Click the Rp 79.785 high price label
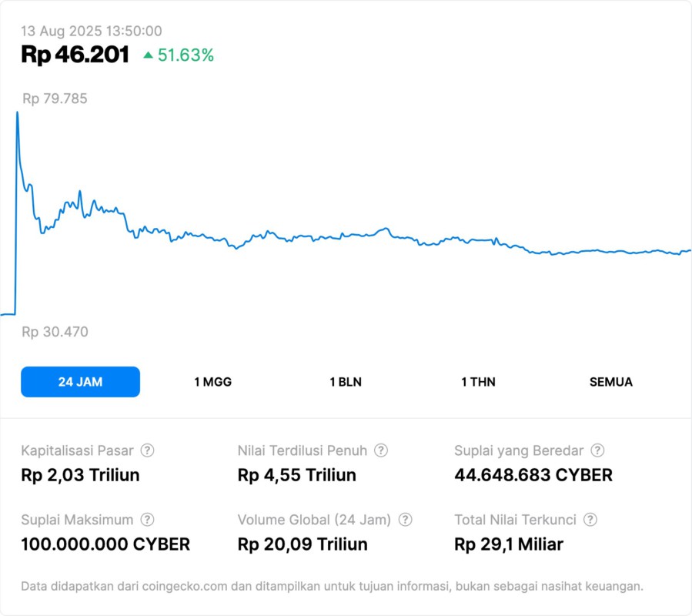The width and height of the screenshot is (692, 616). pos(55,99)
